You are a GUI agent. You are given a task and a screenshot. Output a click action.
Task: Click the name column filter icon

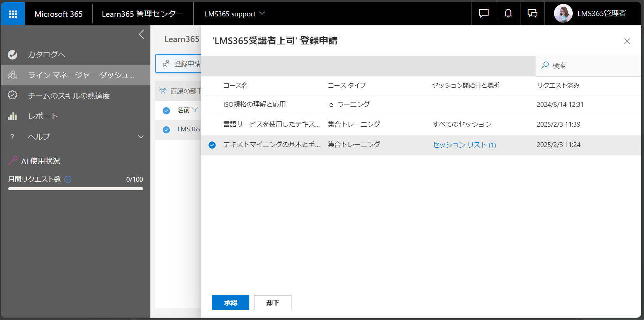195,110
